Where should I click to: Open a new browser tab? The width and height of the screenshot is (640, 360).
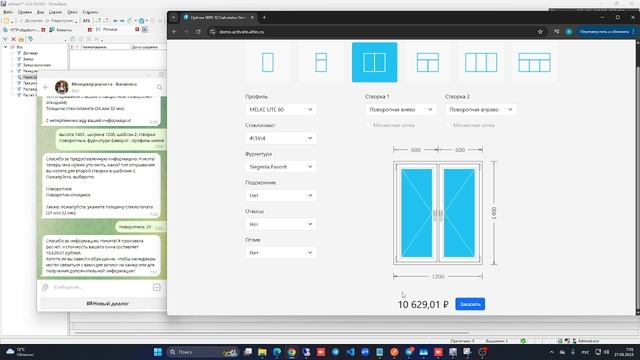point(264,18)
